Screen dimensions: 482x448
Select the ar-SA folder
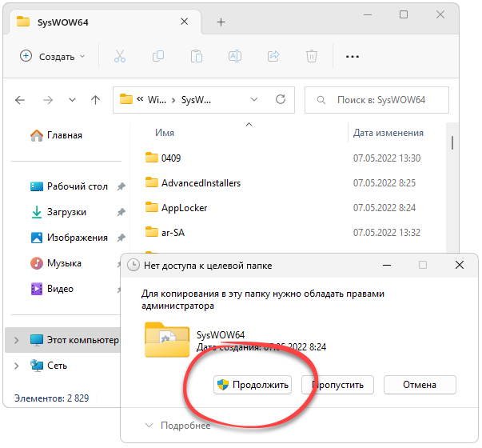pyautogui.click(x=165, y=233)
